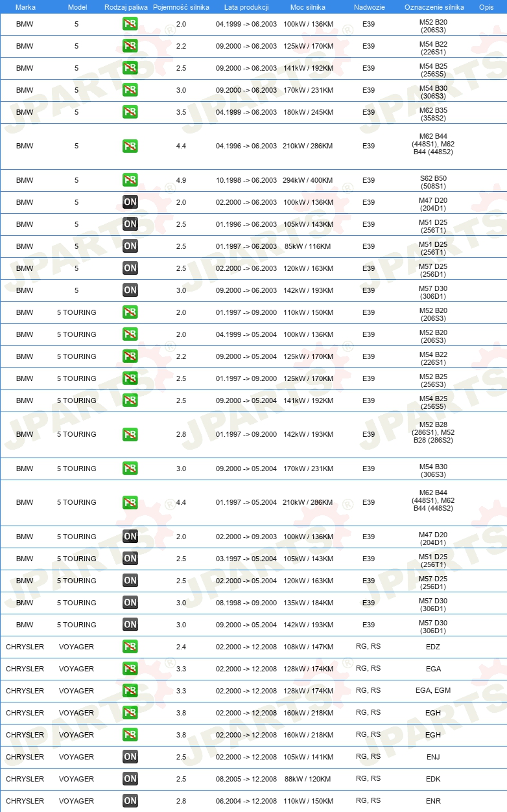
Task: Select the 105kW / 141KM power cell
Action: [308, 757]
